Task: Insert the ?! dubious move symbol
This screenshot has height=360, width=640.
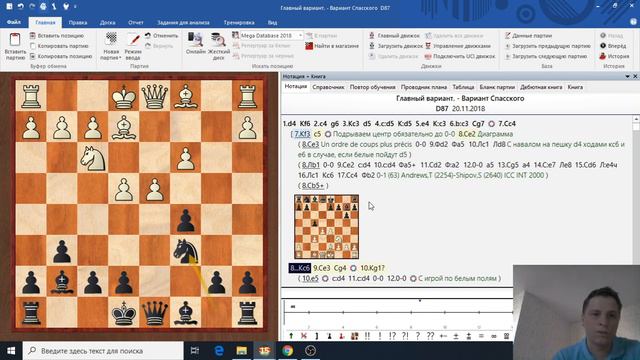Action: (x=405, y=336)
